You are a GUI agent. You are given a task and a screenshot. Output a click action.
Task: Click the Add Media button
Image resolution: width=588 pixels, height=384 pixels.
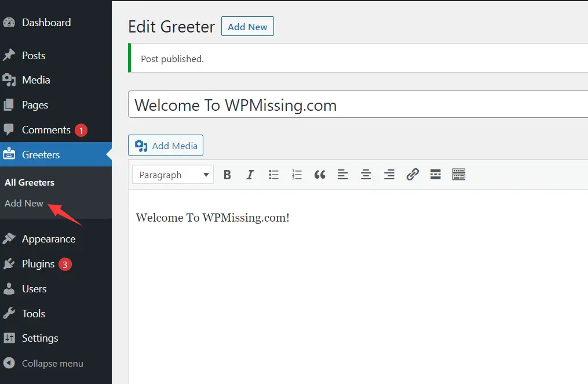[166, 145]
